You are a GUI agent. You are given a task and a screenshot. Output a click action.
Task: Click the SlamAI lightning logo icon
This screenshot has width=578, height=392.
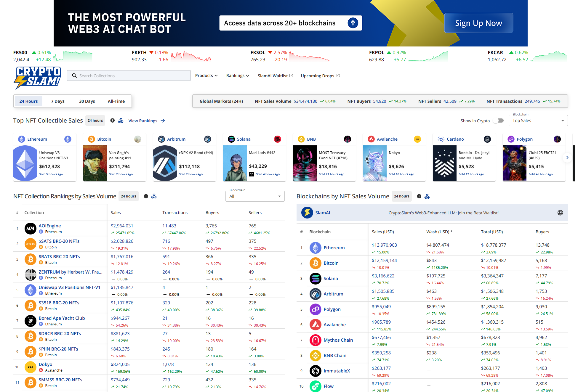coord(307,213)
